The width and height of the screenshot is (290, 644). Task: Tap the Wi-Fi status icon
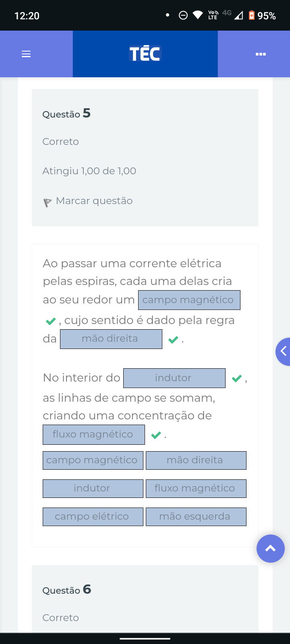[197, 15]
